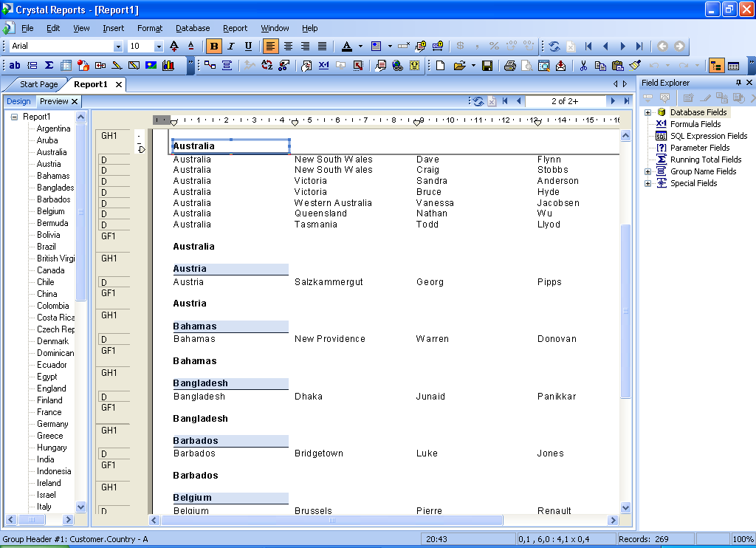Insert a box with the box tool
This screenshot has width=756, height=548.
134,65
